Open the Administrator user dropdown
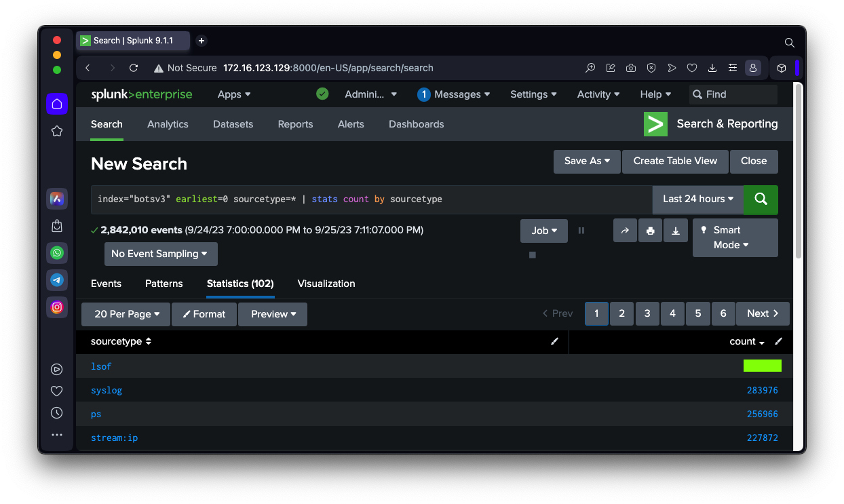The image size is (844, 504). (371, 94)
